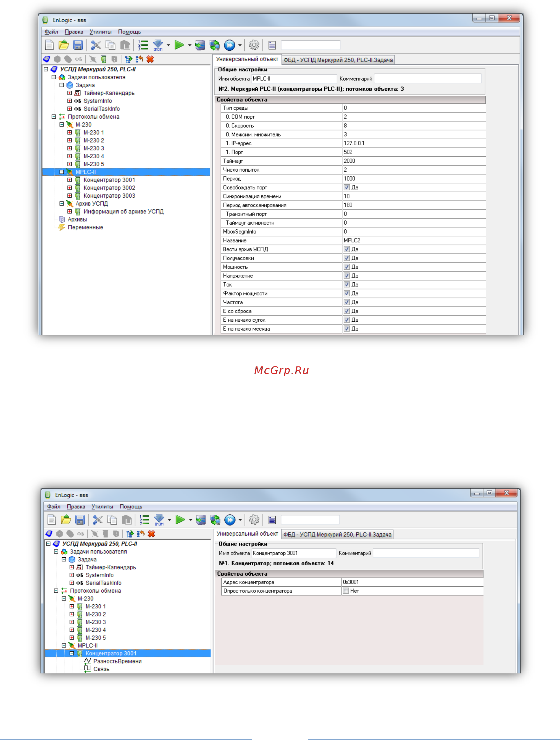Viewport: 560px width, 740px height.
Task: Click the document list icon in top window toolbar
Action: tap(272, 45)
